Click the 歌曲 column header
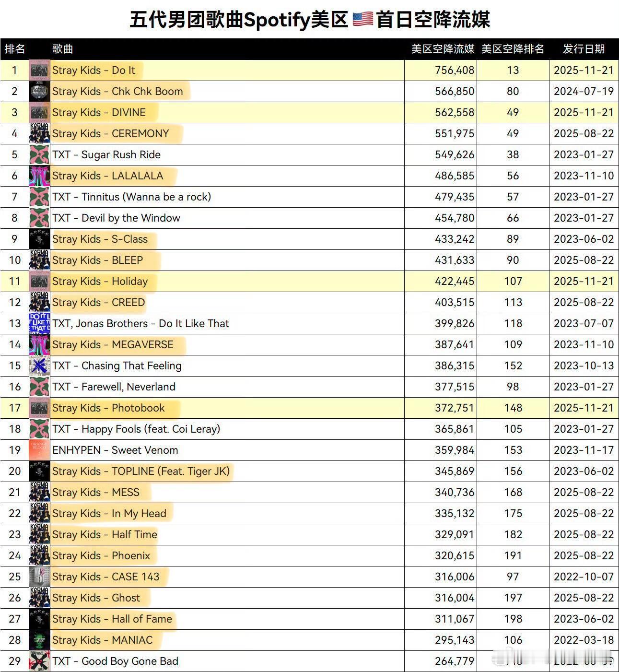This screenshot has width=619, height=672. click(x=63, y=49)
